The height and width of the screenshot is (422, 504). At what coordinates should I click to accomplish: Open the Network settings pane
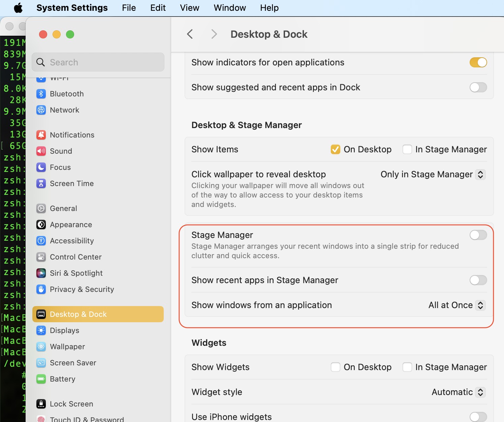(98, 110)
